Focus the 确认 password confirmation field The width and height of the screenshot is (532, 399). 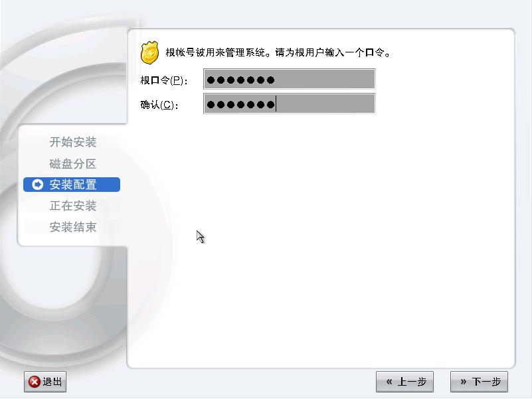click(290, 104)
